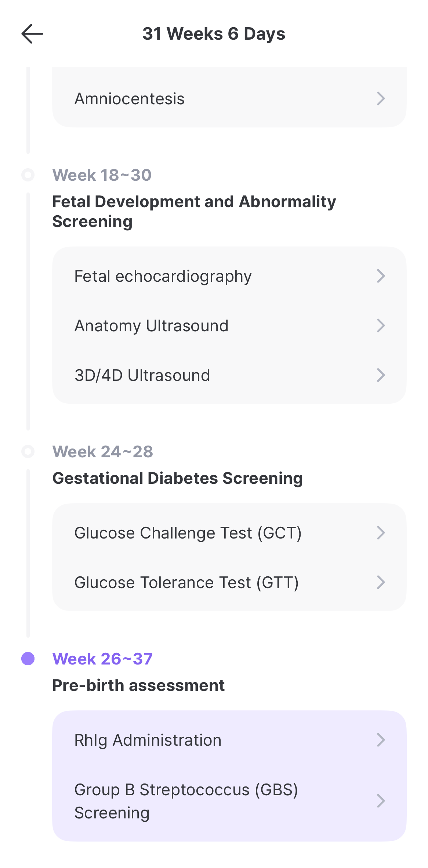Open the Amniocentesis item
Viewport: 428px width, 868px height.
point(229,98)
